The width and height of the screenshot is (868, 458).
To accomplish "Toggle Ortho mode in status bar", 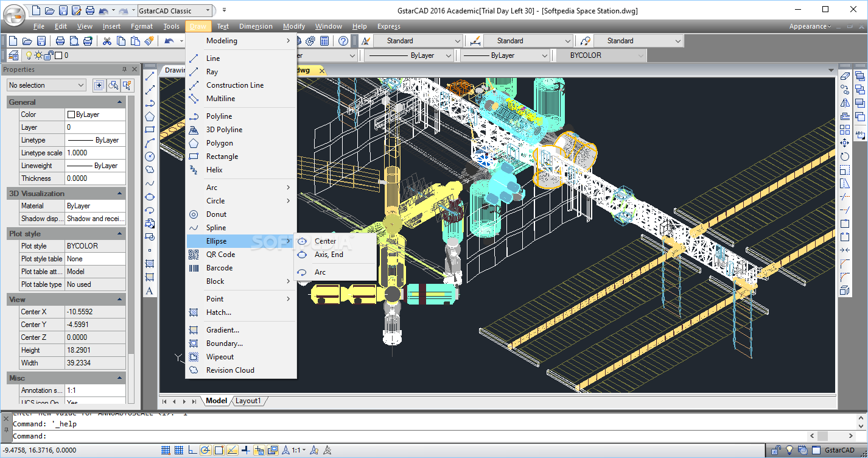I will 192,451.
